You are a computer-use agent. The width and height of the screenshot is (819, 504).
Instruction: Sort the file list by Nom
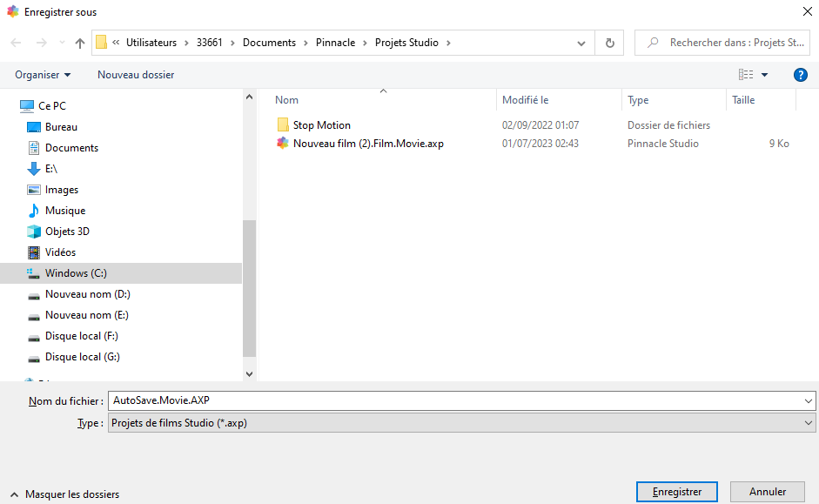coord(286,100)
